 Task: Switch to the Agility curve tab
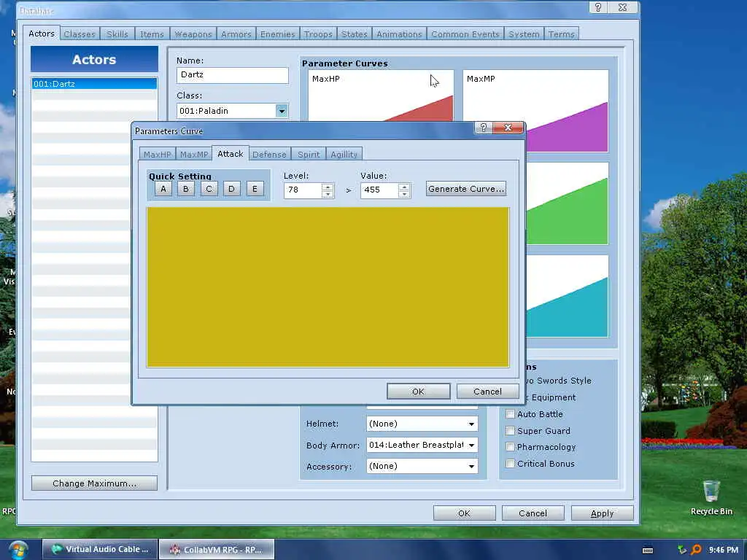(344, 155)
